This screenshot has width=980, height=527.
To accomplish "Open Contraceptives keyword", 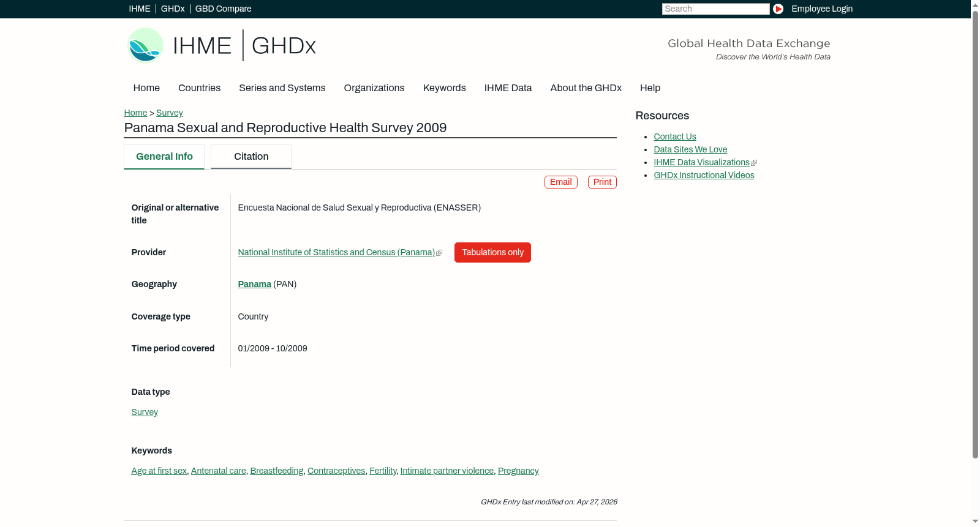I will point(336,471).
